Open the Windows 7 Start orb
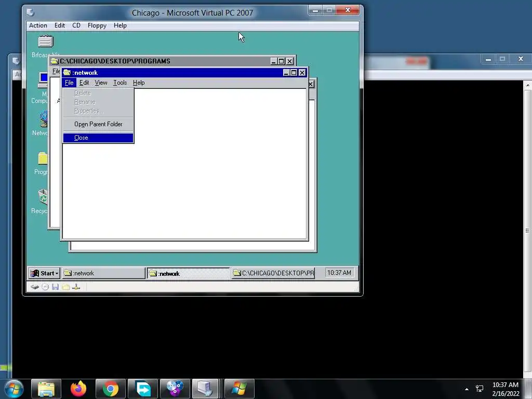 [x=14, y=389]
